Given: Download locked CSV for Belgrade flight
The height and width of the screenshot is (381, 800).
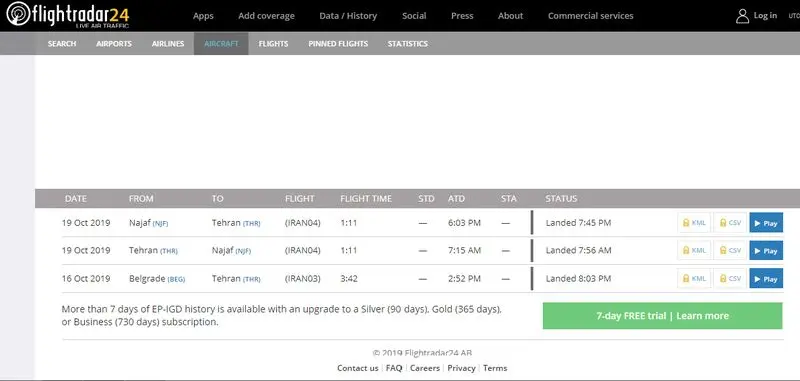Looking at the screenshot, I should (730, 278).
